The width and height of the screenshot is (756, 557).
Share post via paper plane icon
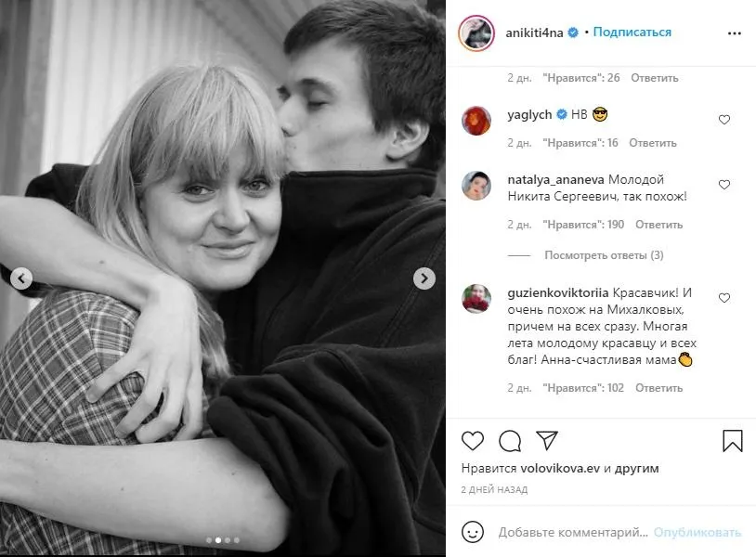pyautogui.click(x=547, y=440)
